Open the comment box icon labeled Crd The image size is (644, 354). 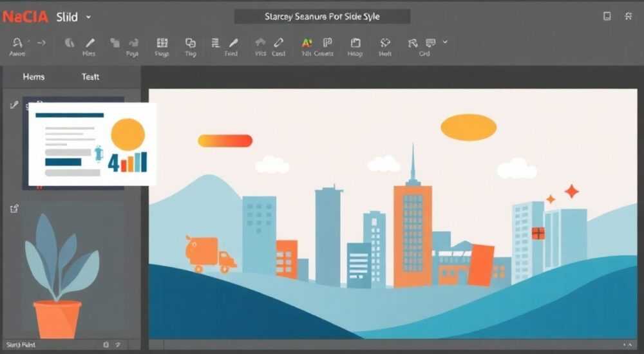click(430, 42)
